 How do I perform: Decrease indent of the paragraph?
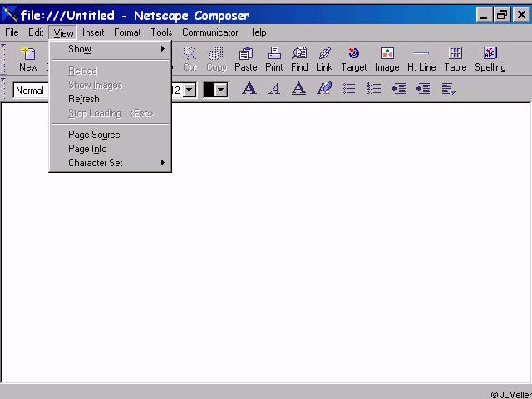[399, 89]
